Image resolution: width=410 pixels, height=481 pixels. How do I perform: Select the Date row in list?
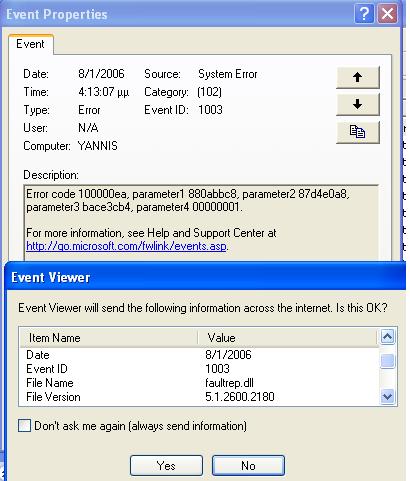point(199,355)
